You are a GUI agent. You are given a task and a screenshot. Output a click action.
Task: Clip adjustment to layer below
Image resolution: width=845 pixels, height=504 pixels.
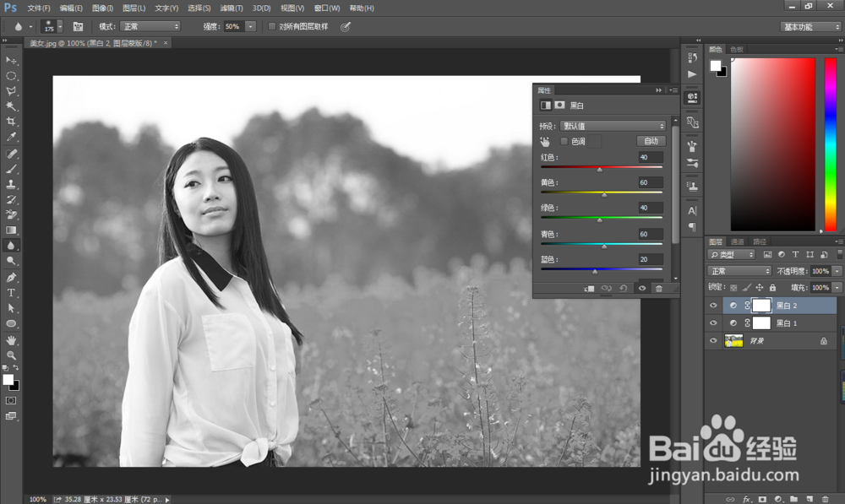(589, 288)
